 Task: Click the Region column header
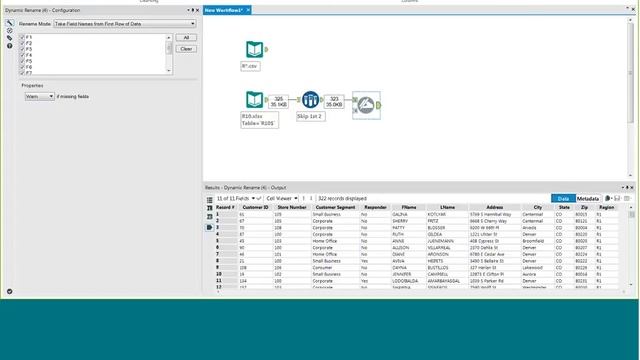pos(607,207)
